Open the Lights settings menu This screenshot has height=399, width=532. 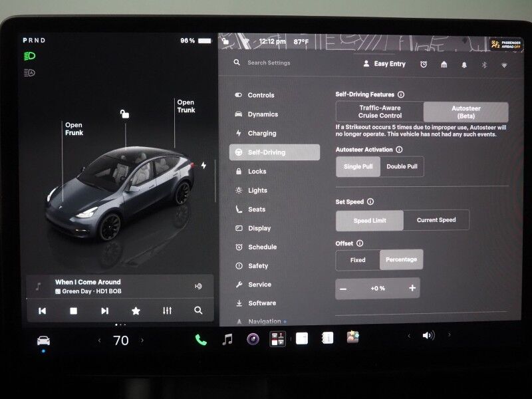click(275, 190)
